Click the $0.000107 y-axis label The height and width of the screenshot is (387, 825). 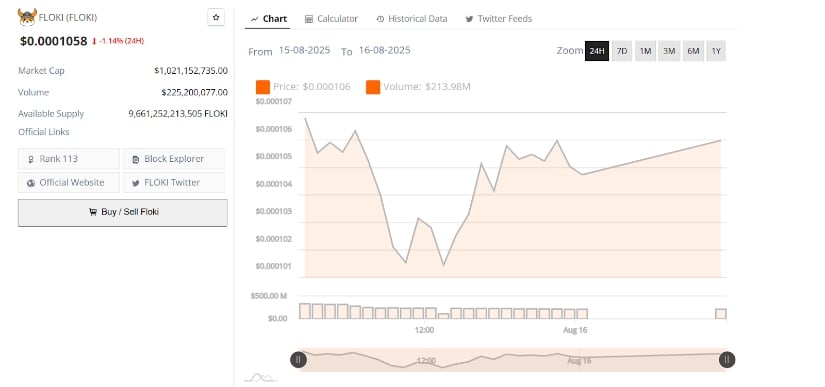pyautogui.click(x=274, y=101)
